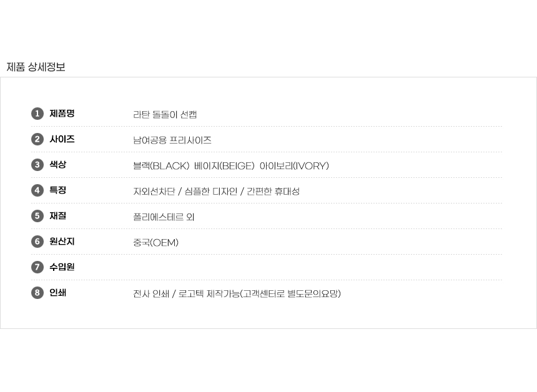The width and height of the screenshot is (537, 392).
Task: Click the 색상 label
Action: [x=58, y=165]
